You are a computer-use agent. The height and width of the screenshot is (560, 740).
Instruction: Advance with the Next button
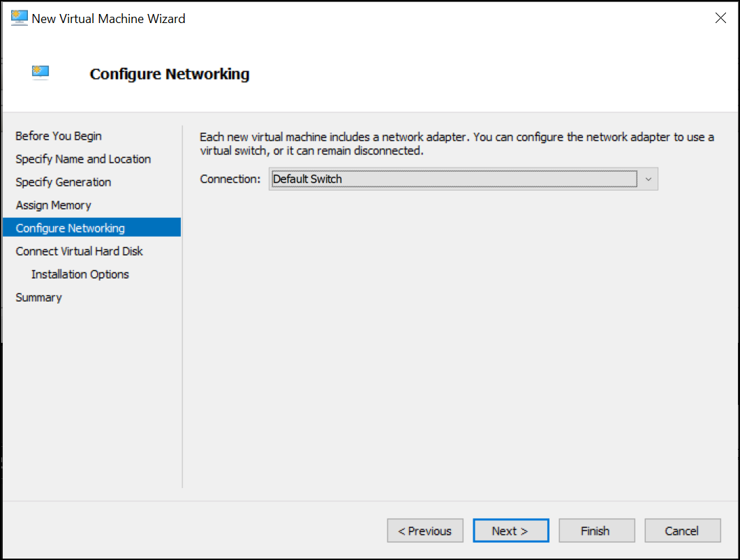coord(510,530)
